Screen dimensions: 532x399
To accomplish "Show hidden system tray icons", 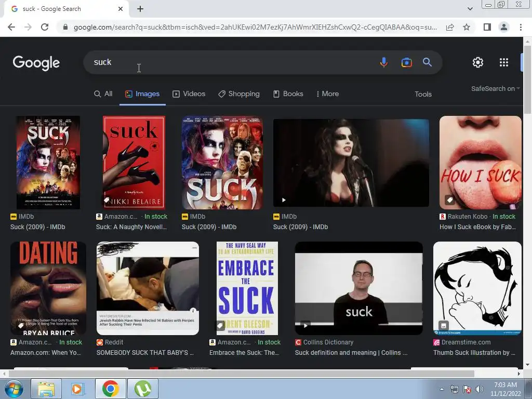I will click(x=442, y=389).
